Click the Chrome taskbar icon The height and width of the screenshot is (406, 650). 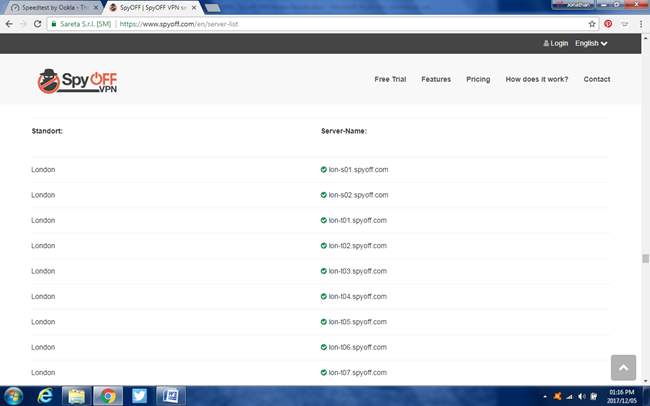point(108,396)
